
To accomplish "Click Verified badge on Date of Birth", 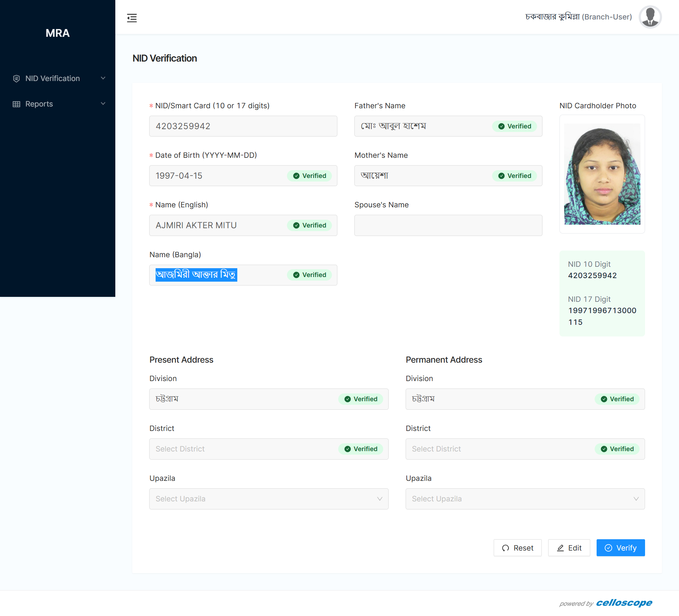I will 309,176.
